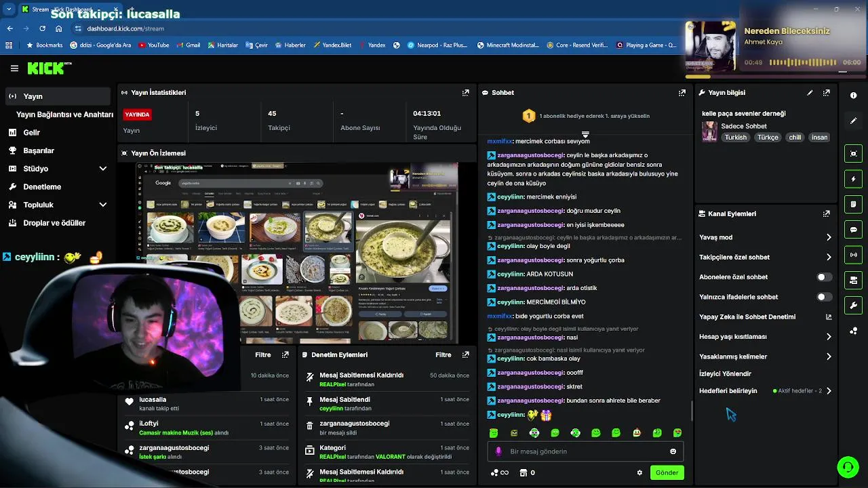Open the YouTube bookmark
This screenshot has width=868, height=488.
(x=154, y=45)
